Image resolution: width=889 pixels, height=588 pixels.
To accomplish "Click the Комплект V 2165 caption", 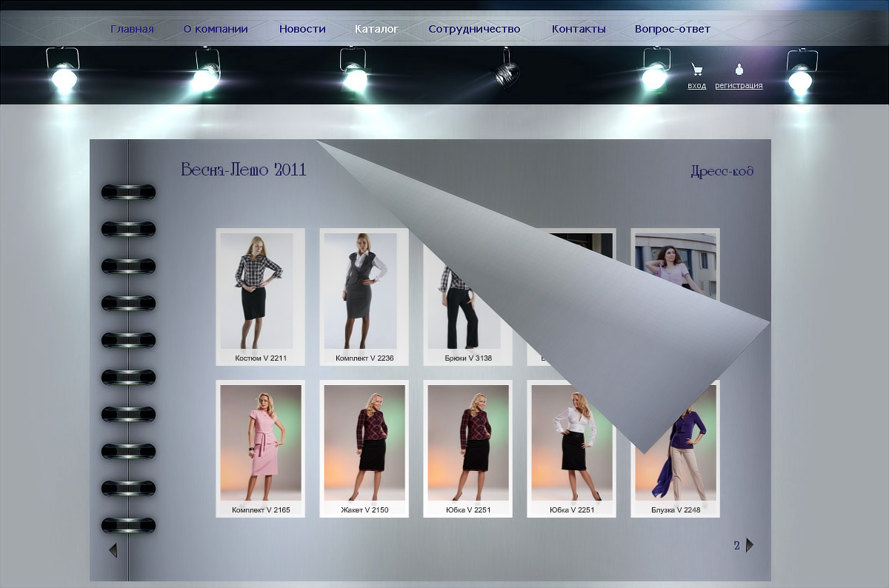I will (x=261, y=510).
